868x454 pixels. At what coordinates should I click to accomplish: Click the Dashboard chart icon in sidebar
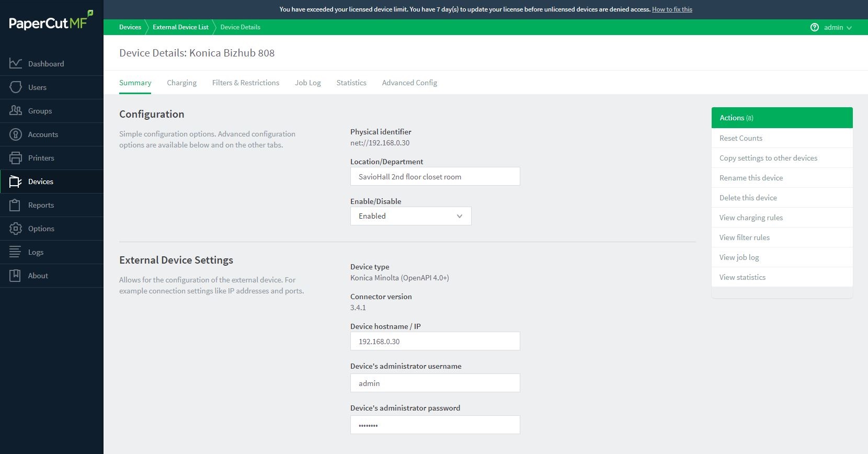(16, 63)
